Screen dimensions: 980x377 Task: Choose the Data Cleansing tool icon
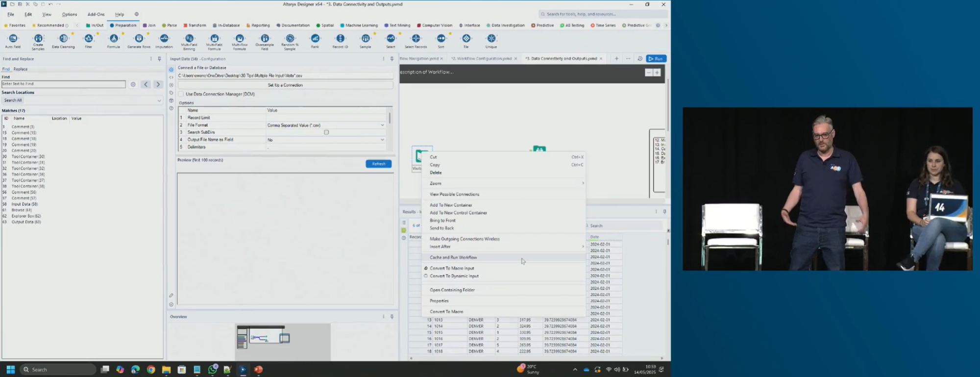point(63,39)
